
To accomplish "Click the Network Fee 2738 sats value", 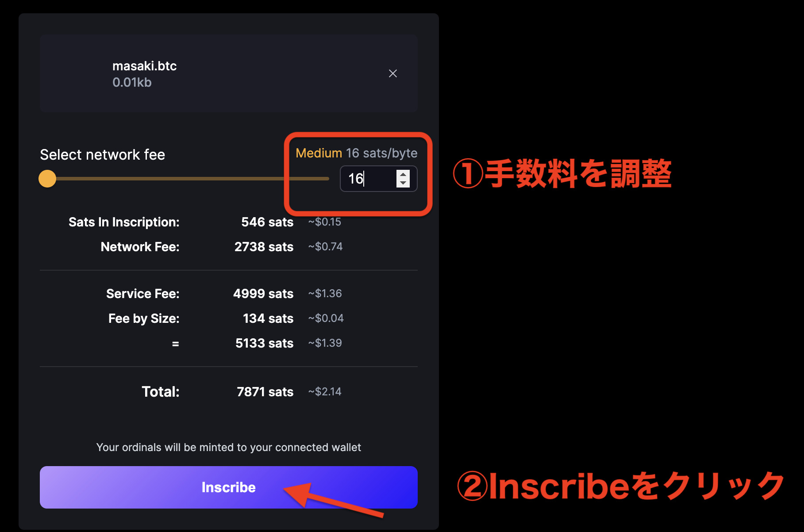I will click(x=264, y=247).
